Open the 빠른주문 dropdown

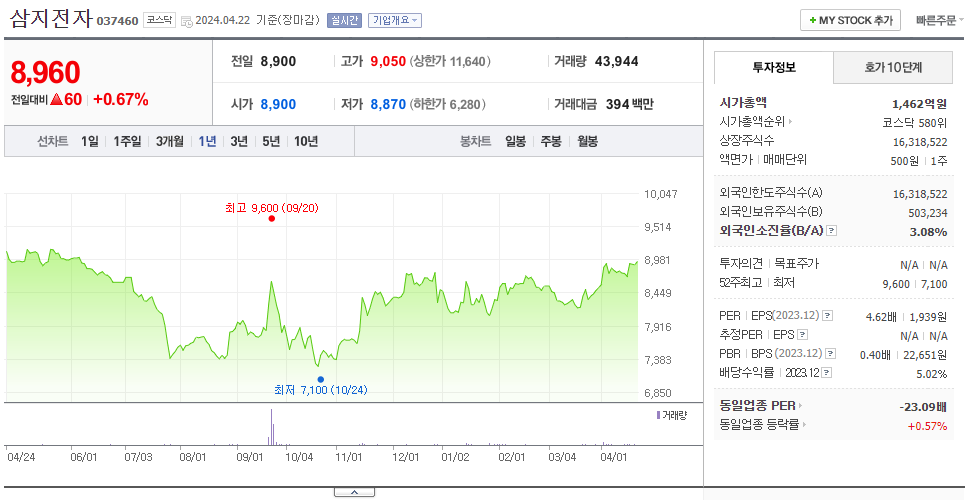(x=940, y=20)
